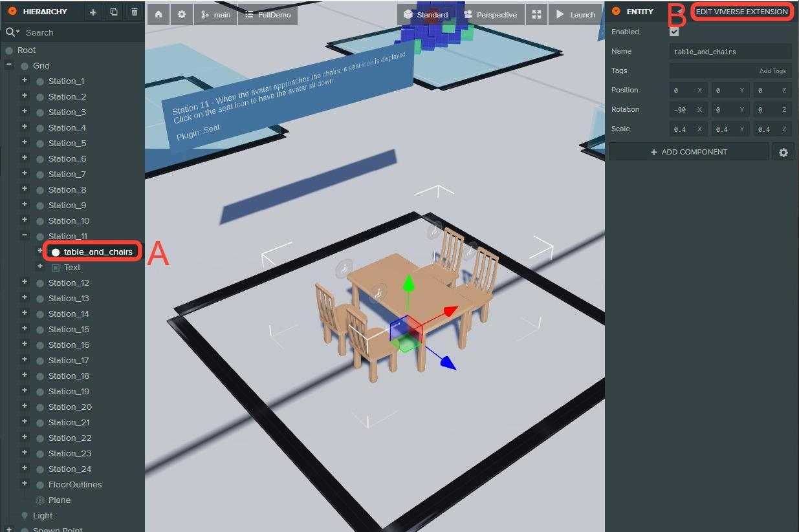Collapse the Hierarchy panel header toggle
The width and height of the screenshot is (799, 532).
12,12
